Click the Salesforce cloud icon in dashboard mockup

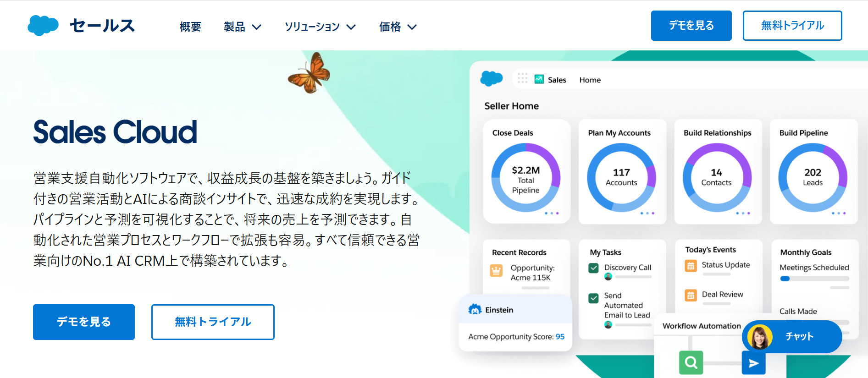pyautogui.click(x=492, y=79)
